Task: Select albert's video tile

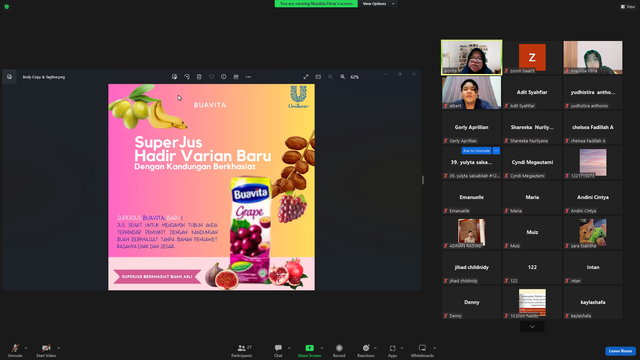Action: tap(471, 92)
